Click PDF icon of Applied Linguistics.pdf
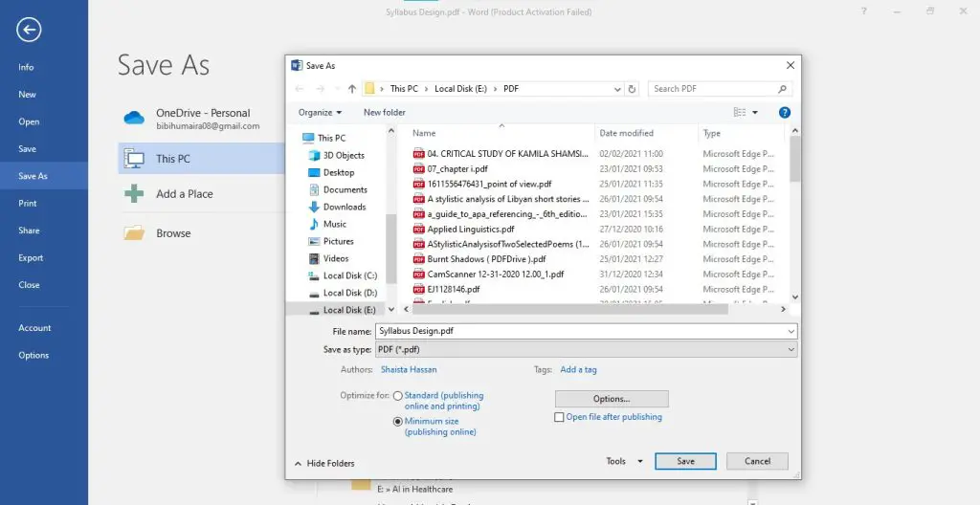This screenshot has height=505, width=980. [x=419, y=229]
